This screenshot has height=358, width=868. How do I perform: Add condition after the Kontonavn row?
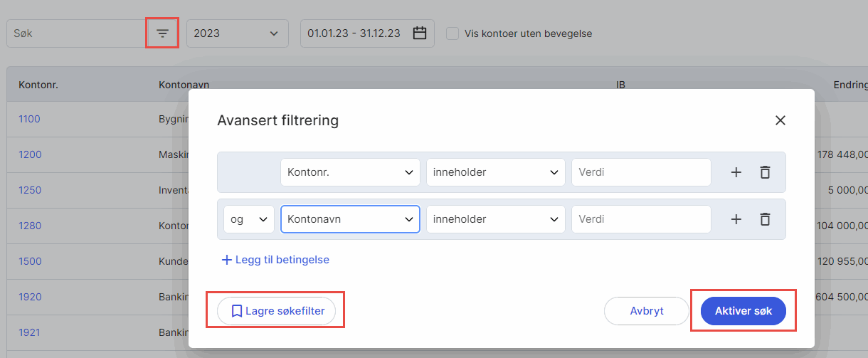point(736,219)
